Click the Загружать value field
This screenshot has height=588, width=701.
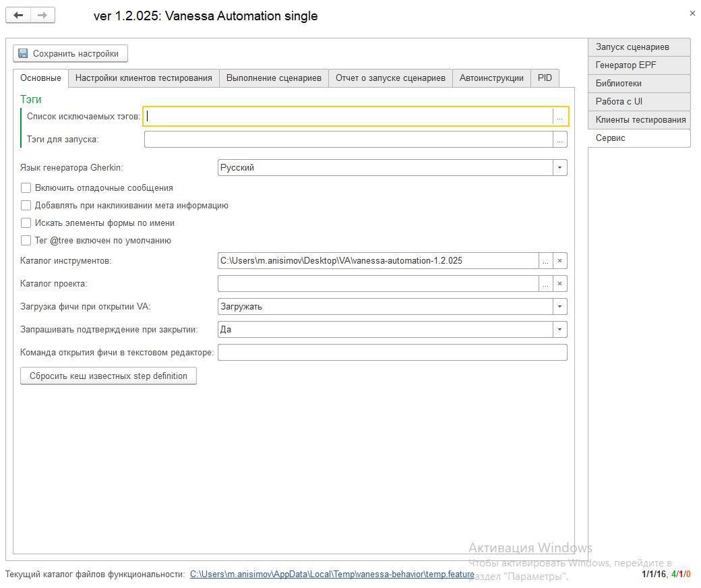pos(386,306)
